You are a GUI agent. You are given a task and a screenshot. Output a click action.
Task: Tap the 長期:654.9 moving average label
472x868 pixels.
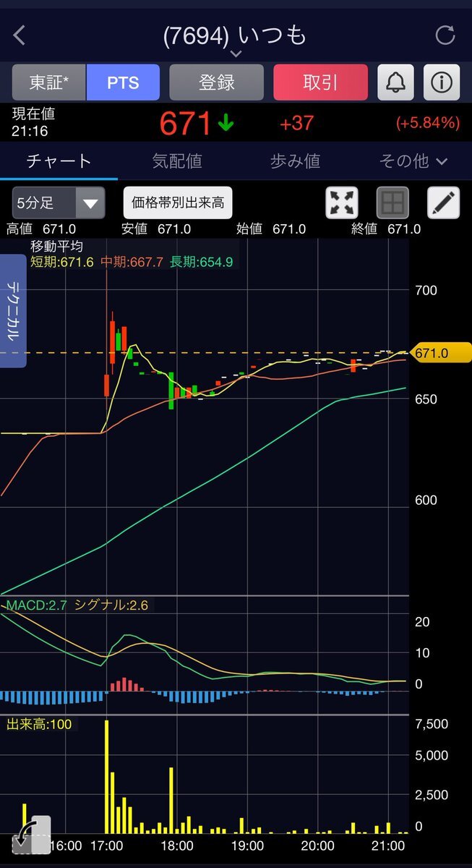[x=201, y=262]
